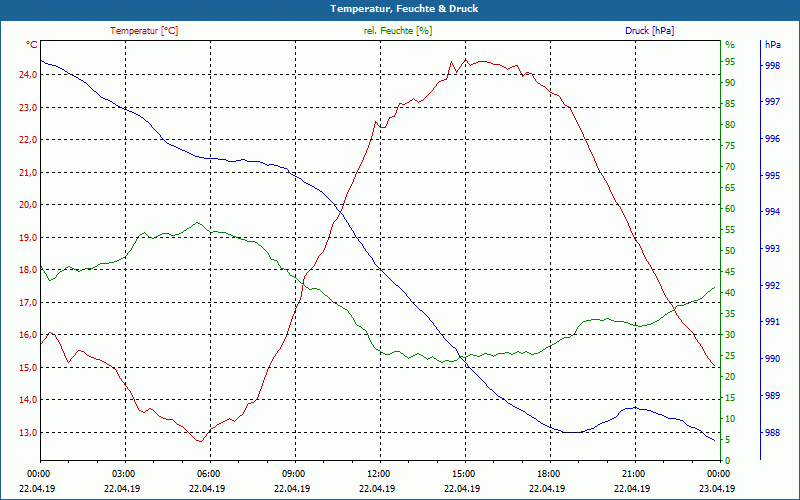Click the '21:00' time axis label

(x=633, y=474)
